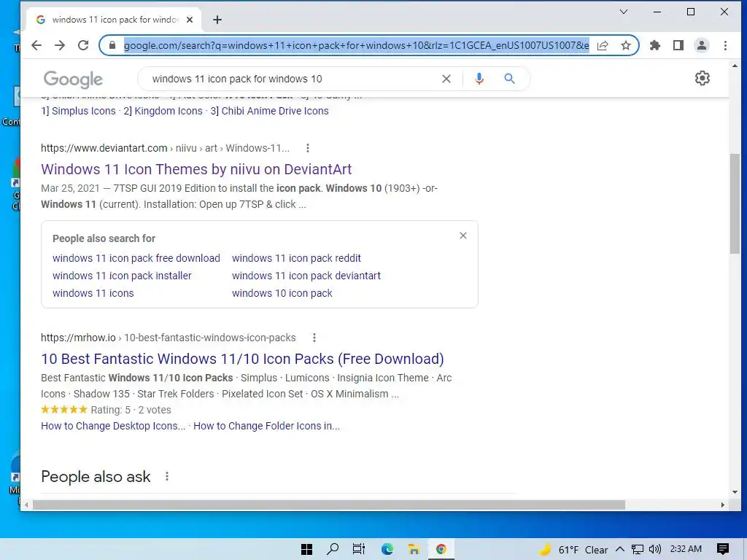
Task: Go forward to the next page
Action: tap(60, 45)
